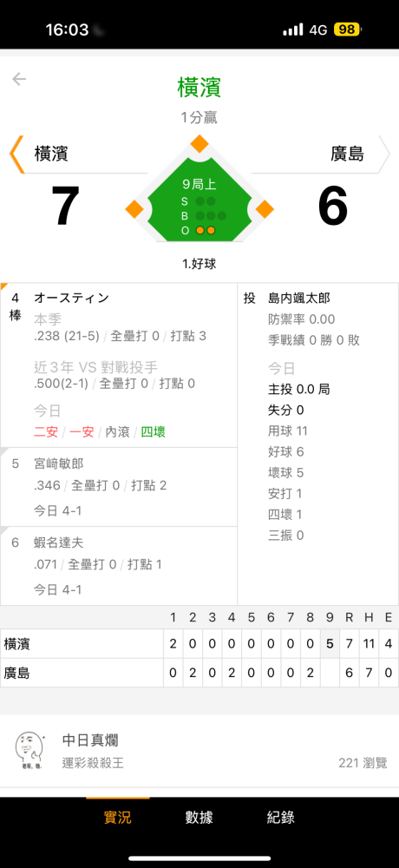Tap the 橫濱 row in line score

pyautogui.click(x=199, y=644)
